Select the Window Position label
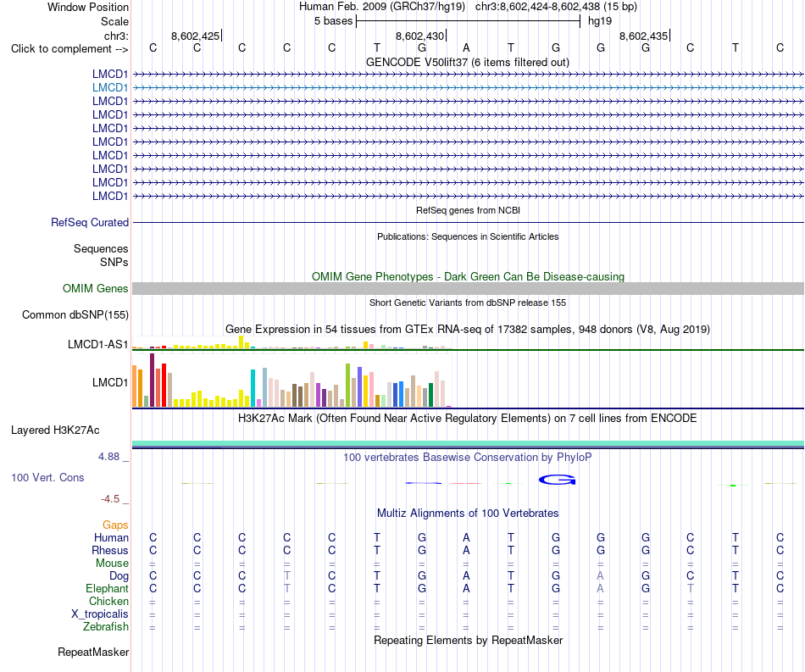 tap(88, 7)
